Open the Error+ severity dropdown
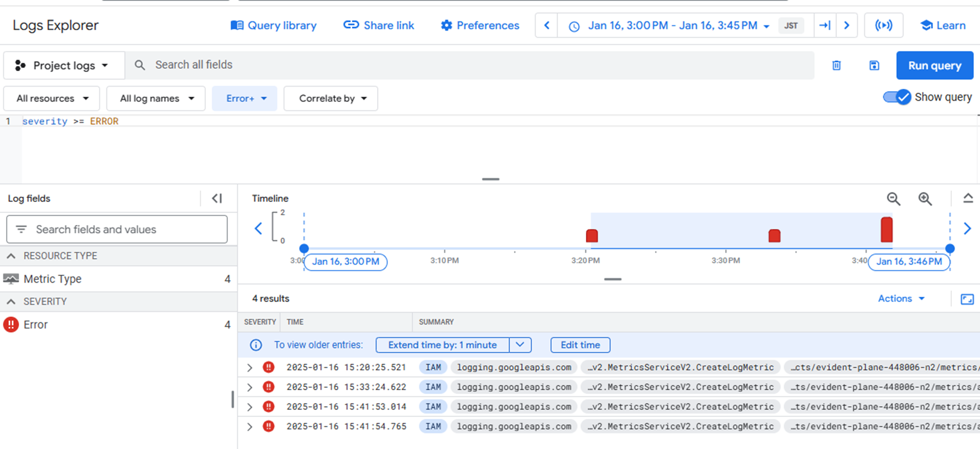 [x=245, y=98]
